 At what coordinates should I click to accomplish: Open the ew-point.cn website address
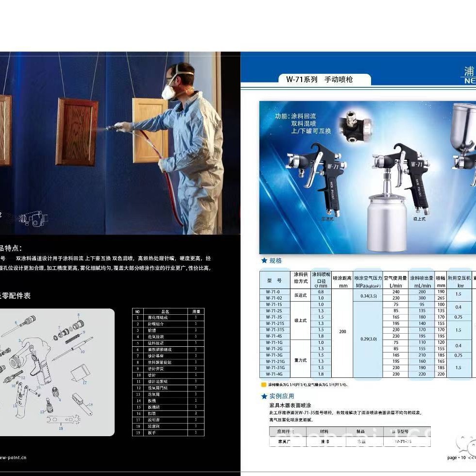tap(13, 458)
